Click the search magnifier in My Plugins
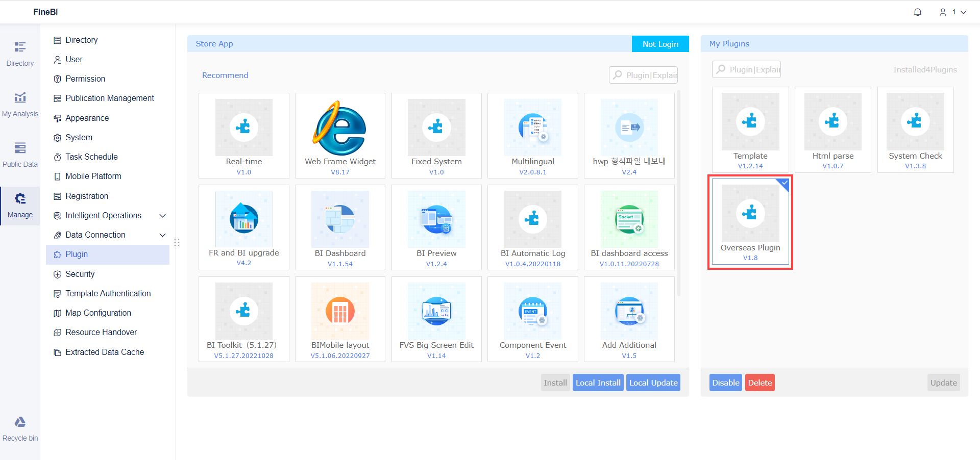 pos(721,69)
